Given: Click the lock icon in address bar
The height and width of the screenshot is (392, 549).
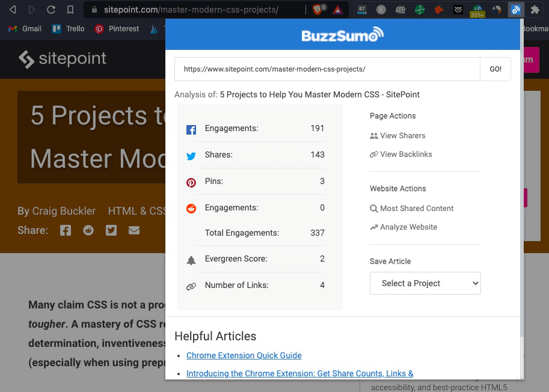Looking at the screenshot, I should (94, 10).
